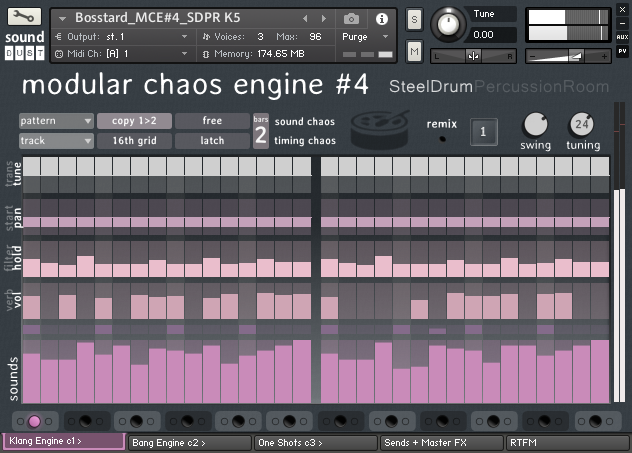The width and height of the screenshot is (632, 453).
Task: Click the sounds row label
Action: [x=13, y=378]
